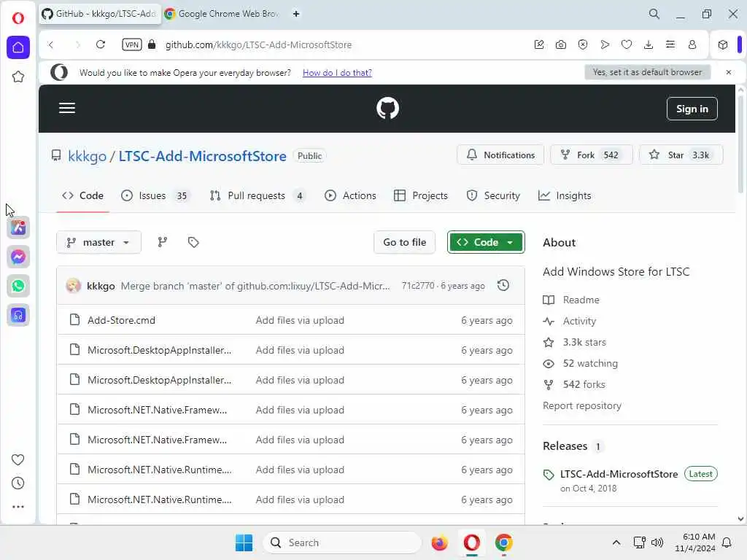The height and width of the screenshot is (560, 747).
Task: Open commit history with the clock icon
Action: [503, 285]
